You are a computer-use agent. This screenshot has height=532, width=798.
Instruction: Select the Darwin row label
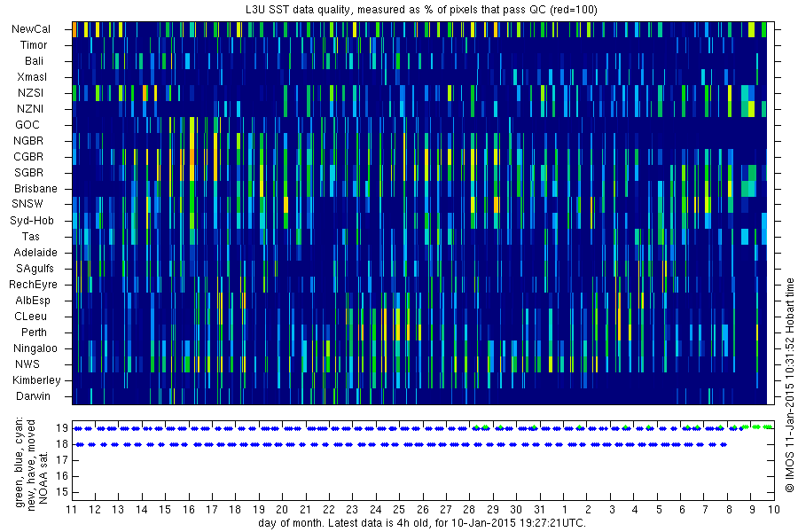[x=33, y=395]
